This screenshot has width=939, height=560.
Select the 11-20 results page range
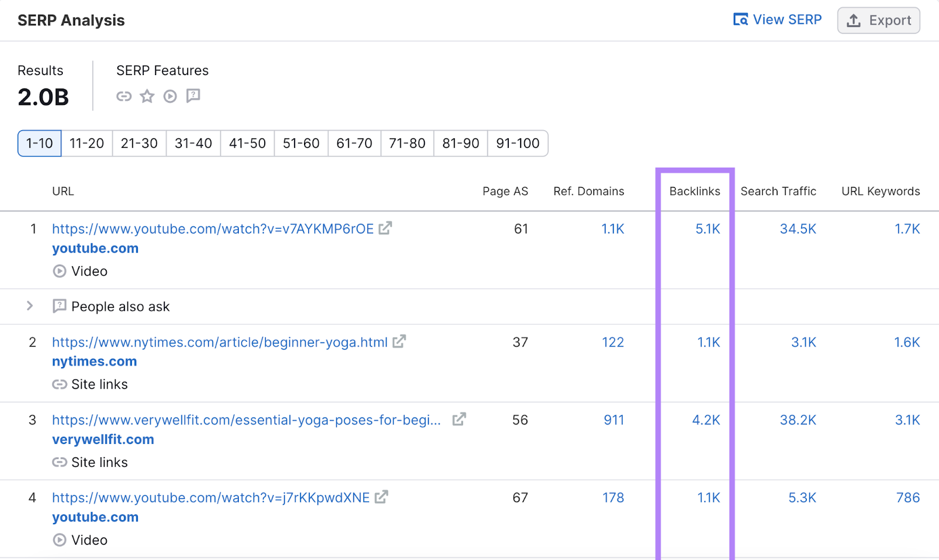pyautogui.click(x=86, y=143)
